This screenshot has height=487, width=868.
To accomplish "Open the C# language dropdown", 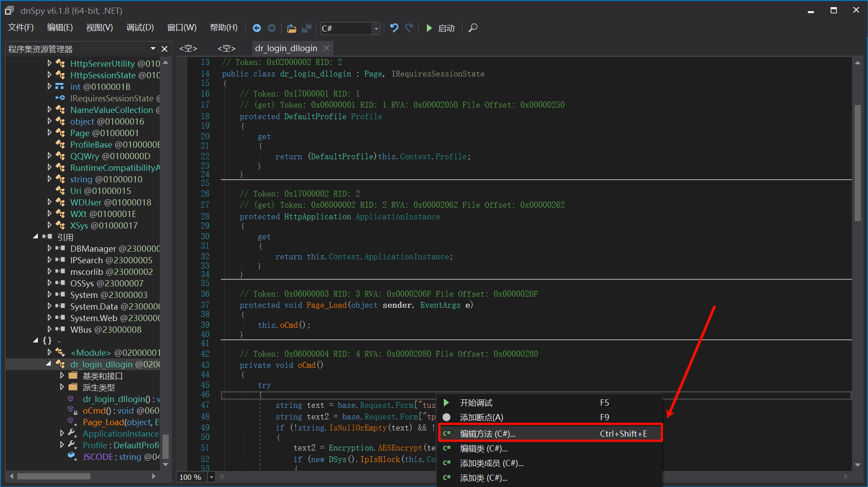I will (x=376, y=28).
